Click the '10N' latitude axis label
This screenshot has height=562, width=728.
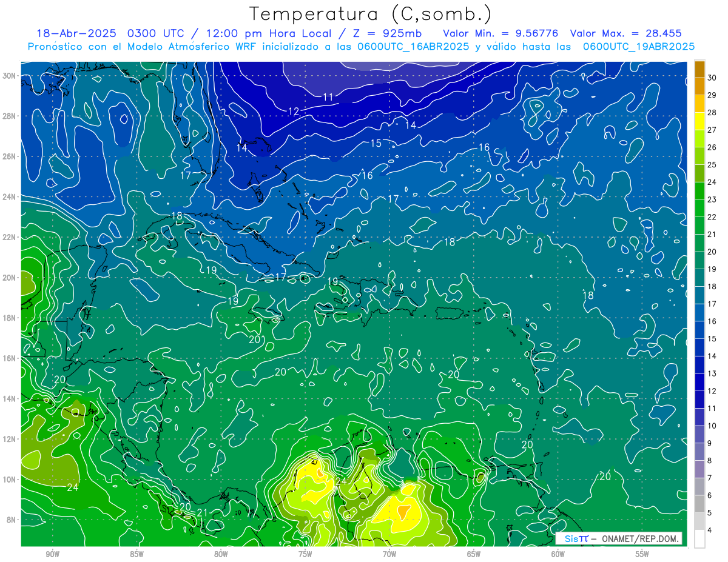click(8, 479)
